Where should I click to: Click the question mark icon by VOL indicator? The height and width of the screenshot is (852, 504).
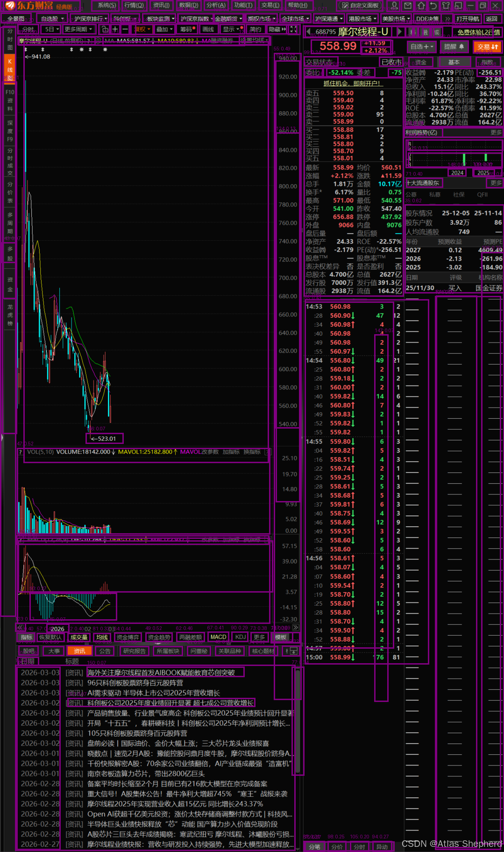(20, 452)
